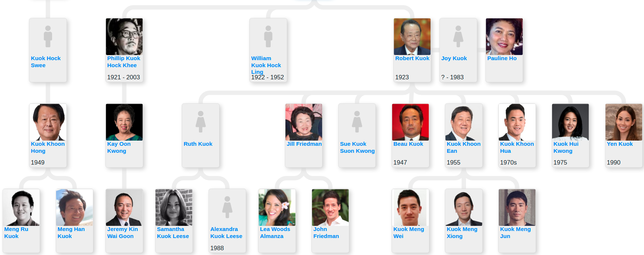Follow the Pauline Ho name link

(502, 58)
